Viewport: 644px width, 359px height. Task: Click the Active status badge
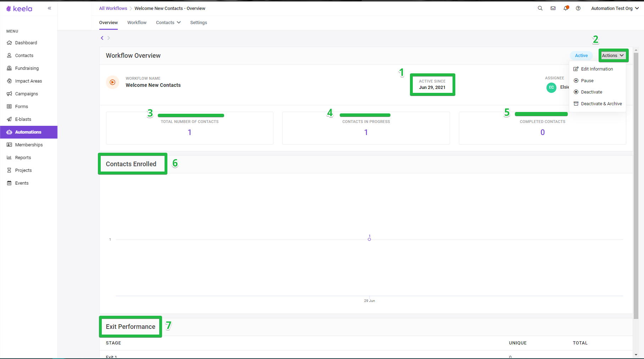[x=581, y=55]
